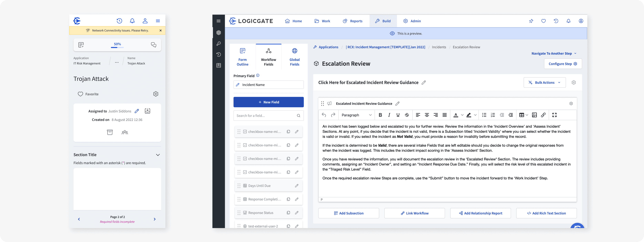Open the Bulk Actions dropdown
Image resolution: width=644 pixels, height=242 pixels.
tap(544, 83)
